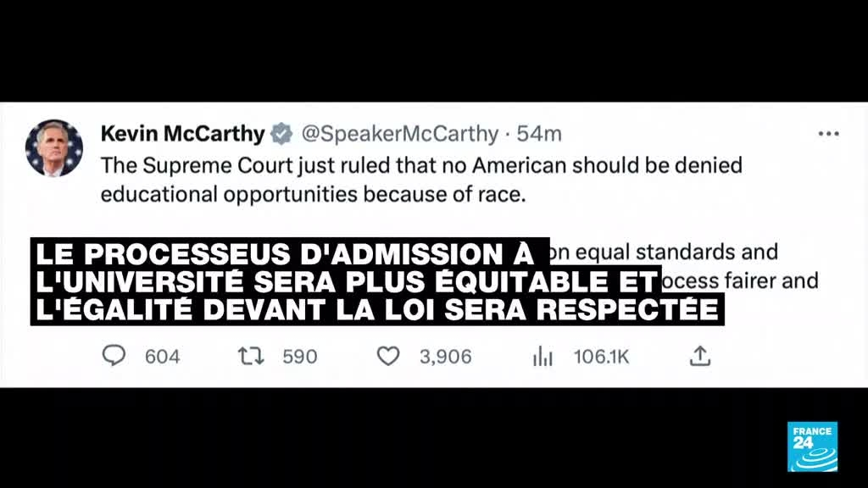The height and width of the screenshot is (488, 868).
Task: Click the 106.1K views count
Action: (x=601, y=357)
